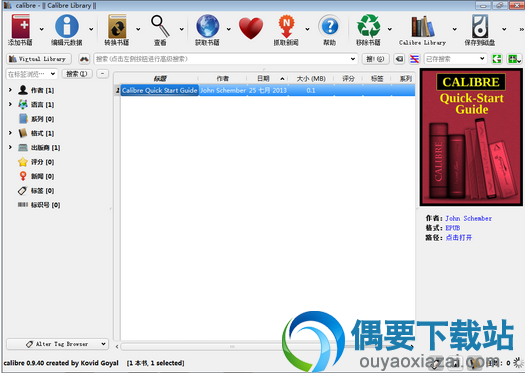The width and height of the screenshot is (525, 373).
Task: Open the saved searches combo box
Action: point(455,59)
